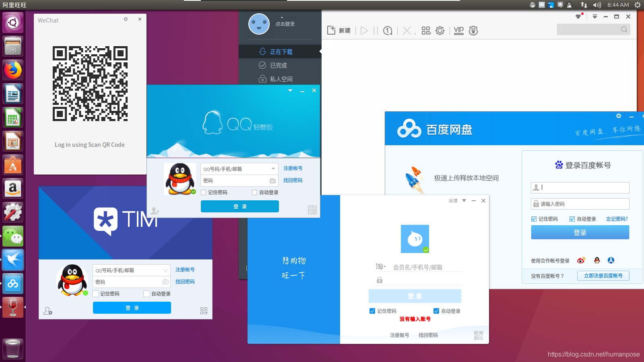Open the 淘 account type dropdown in Wangwang

point(380,266)
